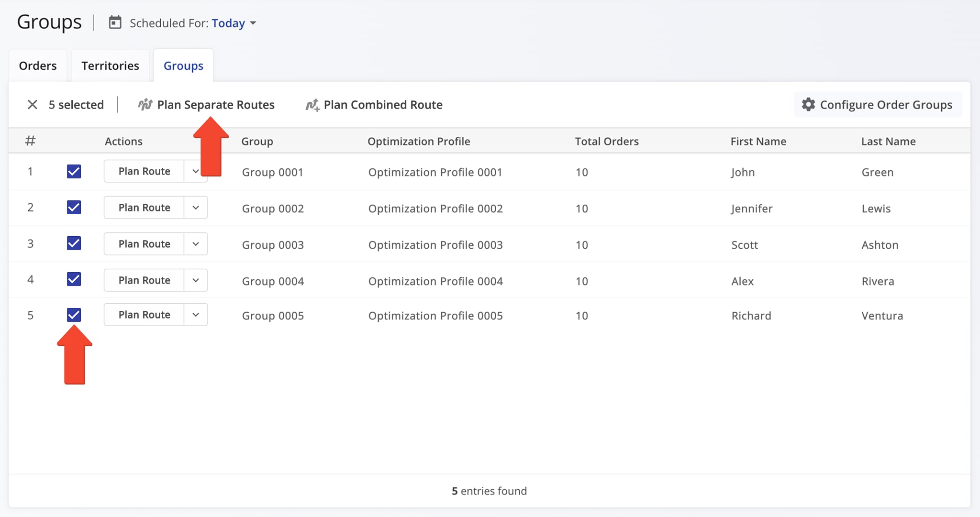The image size is (980, 517).
Task: Click the 5 entries found footer text
Action: coord(489,491)
